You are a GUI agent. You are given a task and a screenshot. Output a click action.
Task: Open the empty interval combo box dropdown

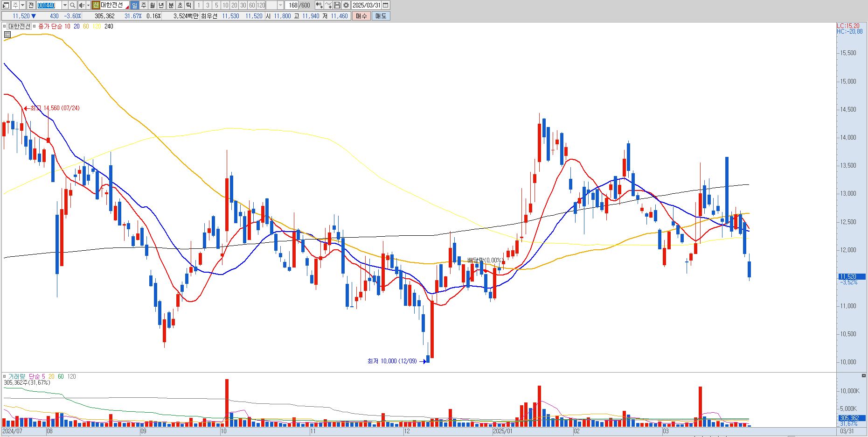tap(280, 5)
